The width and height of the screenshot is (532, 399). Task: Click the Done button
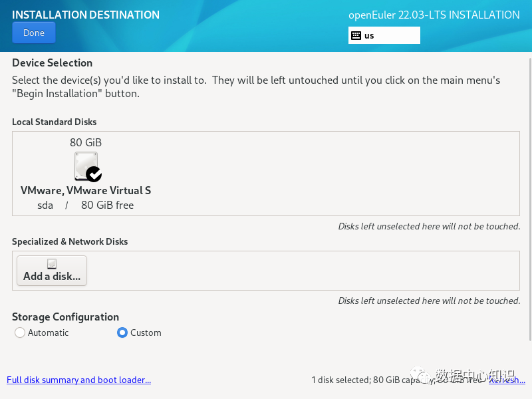34,33
